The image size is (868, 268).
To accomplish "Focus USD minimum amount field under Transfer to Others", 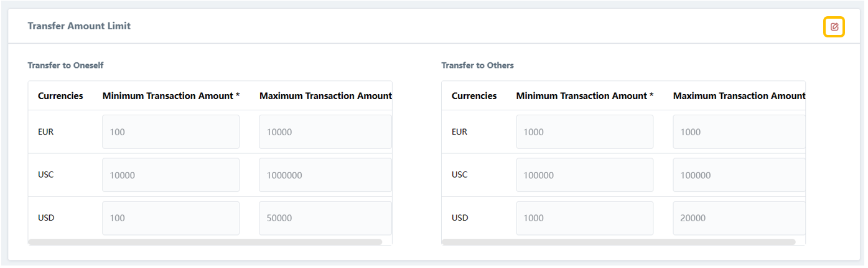I will (x=584, y=218).
